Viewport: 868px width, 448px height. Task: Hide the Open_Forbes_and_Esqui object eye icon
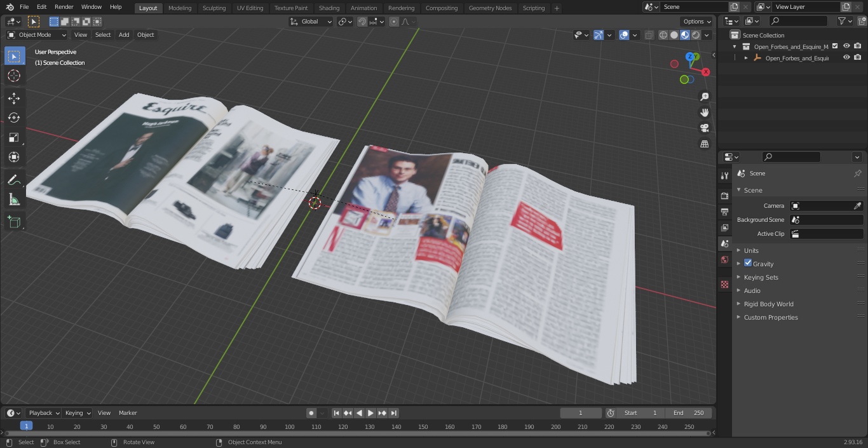click(x=846, y=58)
